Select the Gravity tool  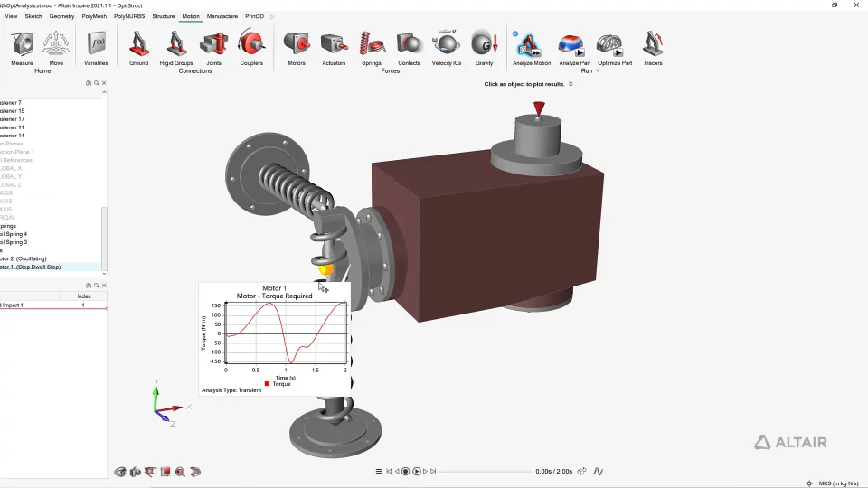485,47
